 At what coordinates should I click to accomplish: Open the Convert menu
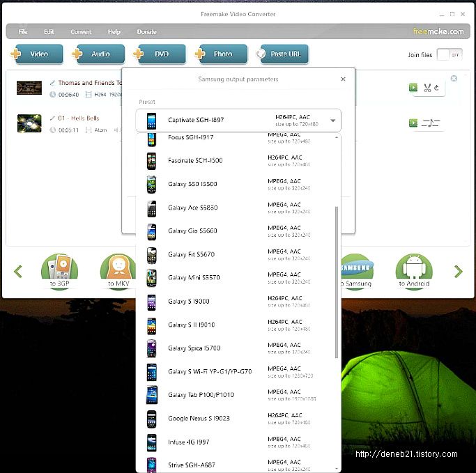81,31
